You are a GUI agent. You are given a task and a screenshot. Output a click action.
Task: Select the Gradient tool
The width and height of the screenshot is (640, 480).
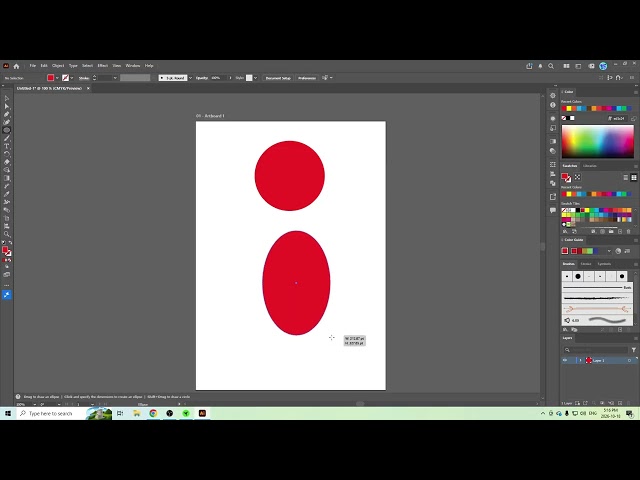tap(7, 178)
